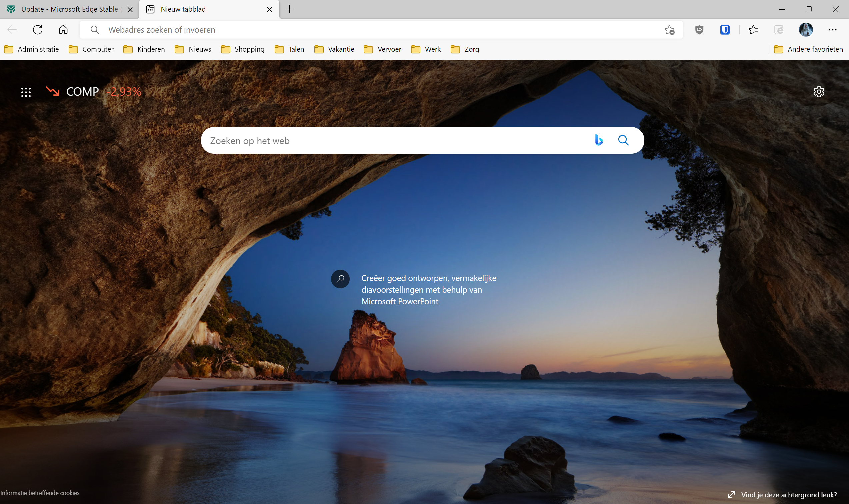Open the profile avatar menu
849x504 pixels.
pos(806,30)
